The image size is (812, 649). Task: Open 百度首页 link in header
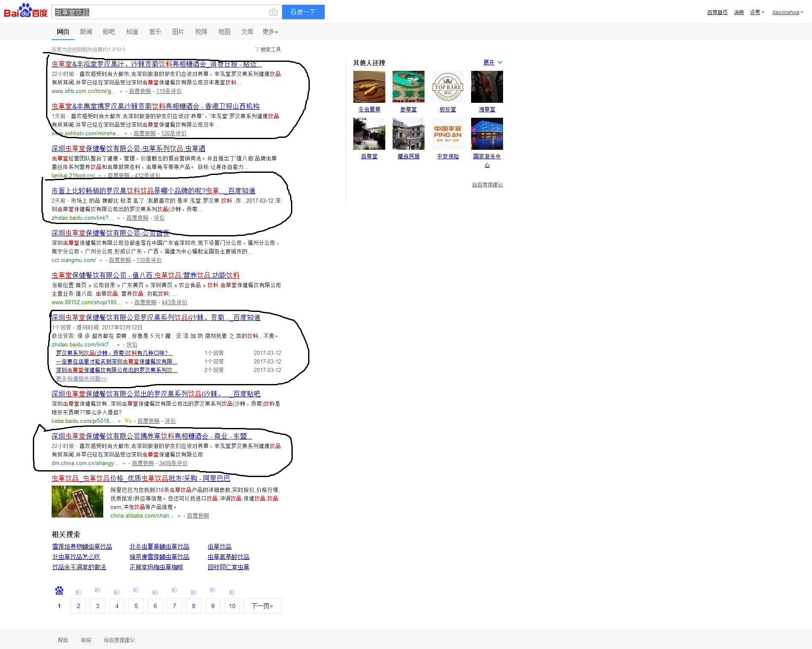717,12
